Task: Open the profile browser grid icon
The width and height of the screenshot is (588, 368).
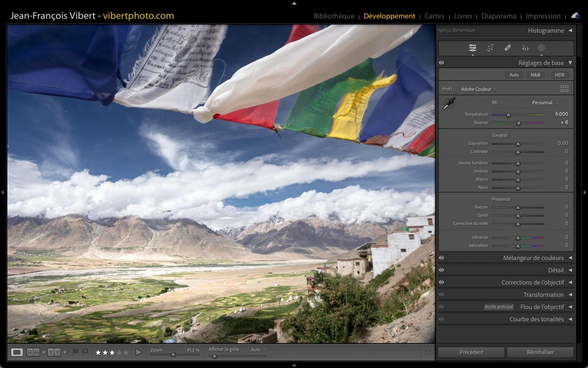Action: point(564,89)
